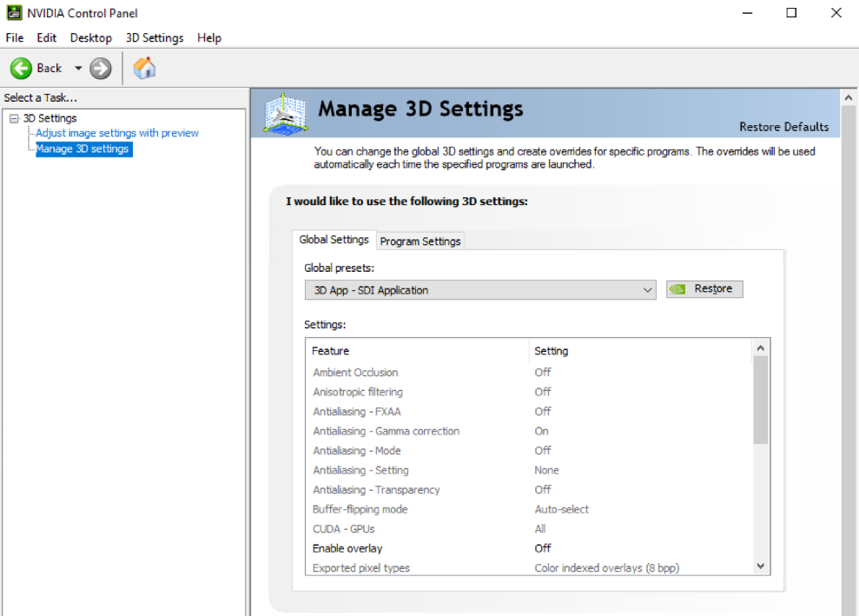Screen dimensions: 859x616
Task: Open the Back history dropdown arrow
Action: click(x=78, y=69)
